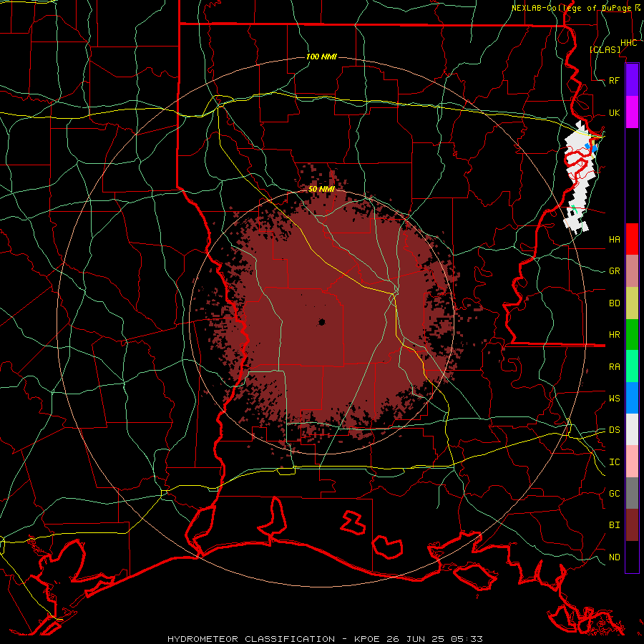
Task: Click the 100 NMI range ring label
Action: point(321,57)
